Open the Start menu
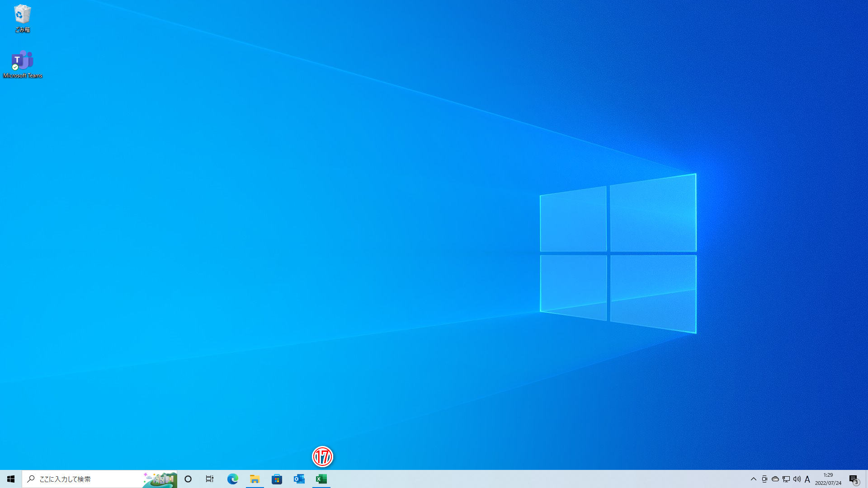 click(x=10, y=479)
